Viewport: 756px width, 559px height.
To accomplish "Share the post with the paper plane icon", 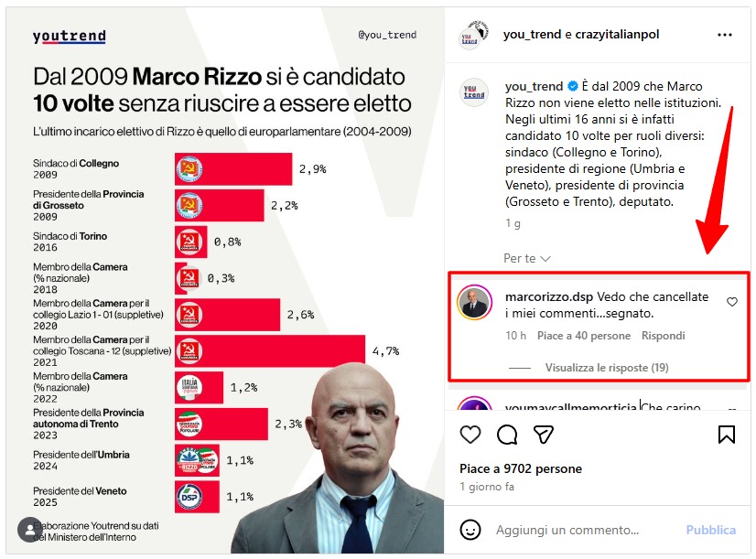I will click(x=544, y=435).
